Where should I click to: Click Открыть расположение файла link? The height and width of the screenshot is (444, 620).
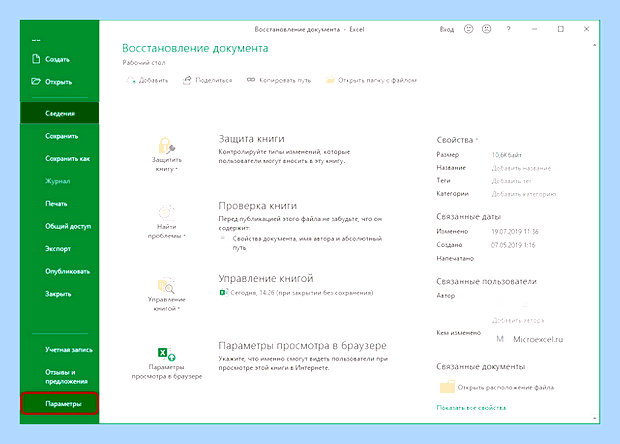click(506, 387)
